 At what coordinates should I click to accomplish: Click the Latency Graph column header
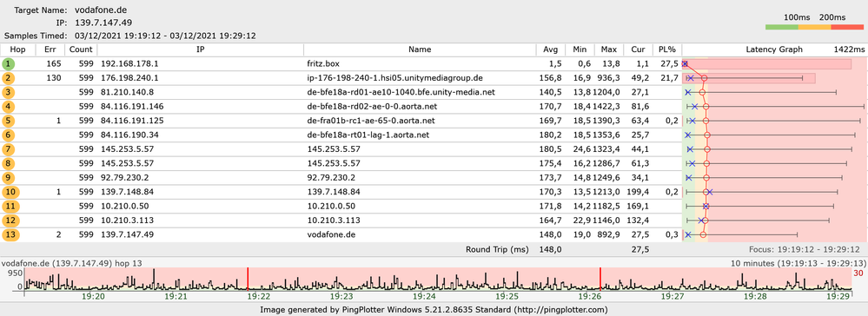774,49
